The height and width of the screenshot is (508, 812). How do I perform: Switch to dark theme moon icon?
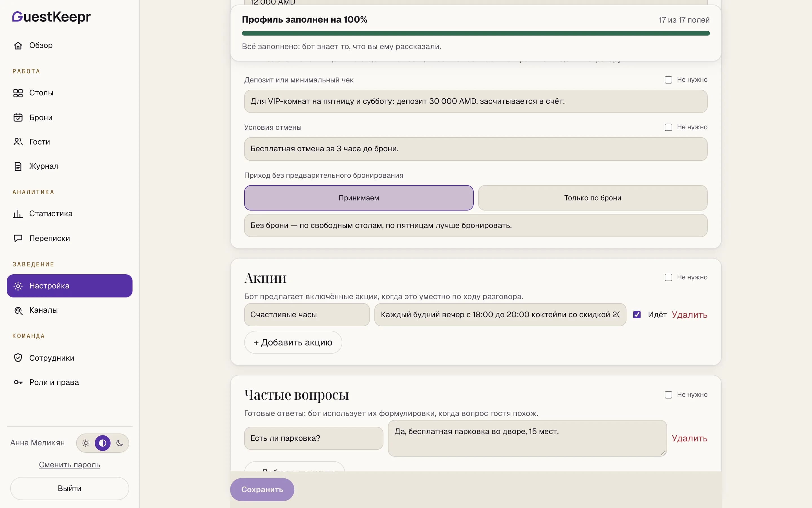click(x=120, y=443)
